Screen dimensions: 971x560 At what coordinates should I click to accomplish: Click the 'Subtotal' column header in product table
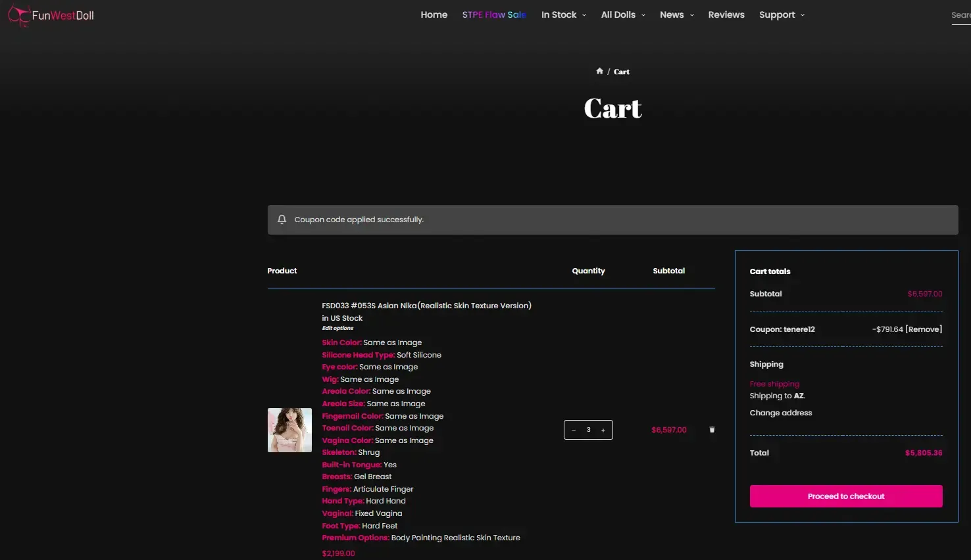[x=668, y=271]
